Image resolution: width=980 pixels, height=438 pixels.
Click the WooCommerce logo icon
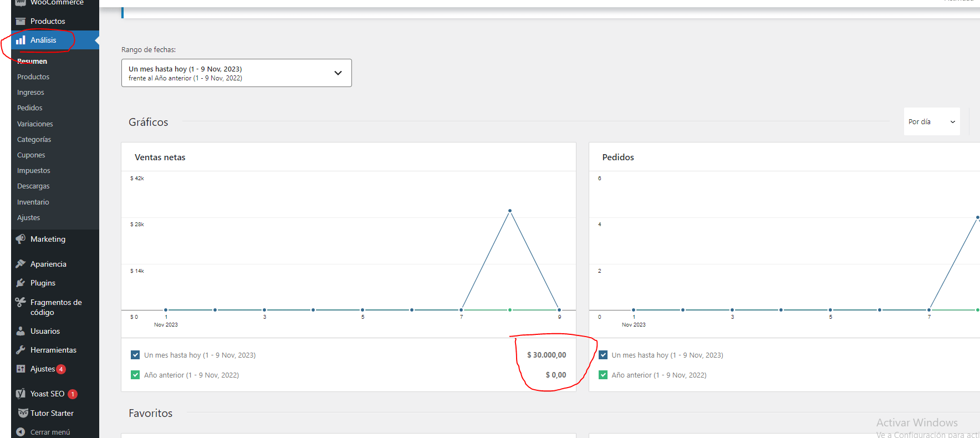21,2
